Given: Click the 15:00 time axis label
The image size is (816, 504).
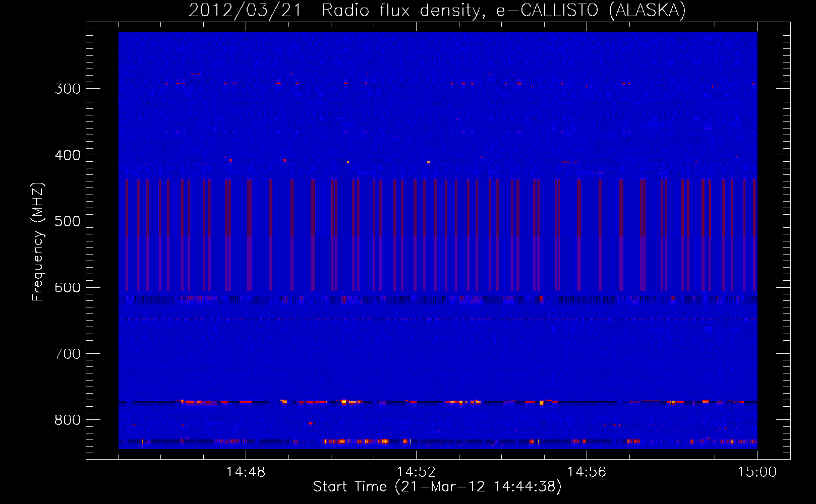Looking at the screenshot, I should click(x=757, y=472).
